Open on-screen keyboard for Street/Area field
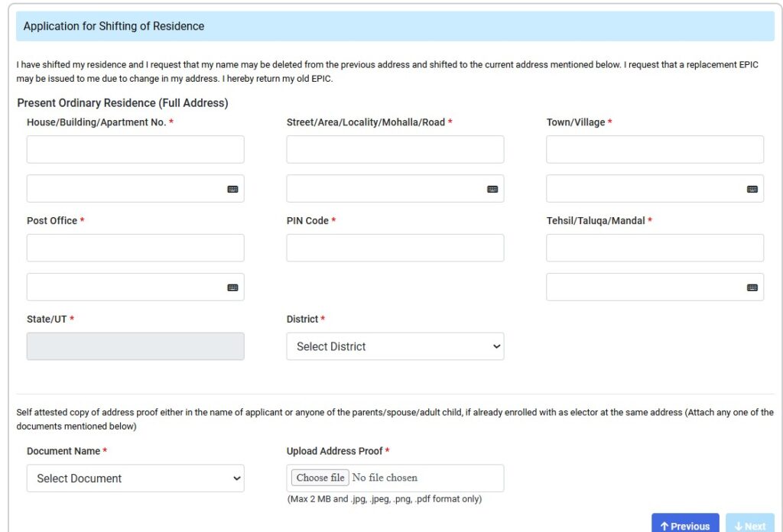783x532 pixels. pos(493,188)
